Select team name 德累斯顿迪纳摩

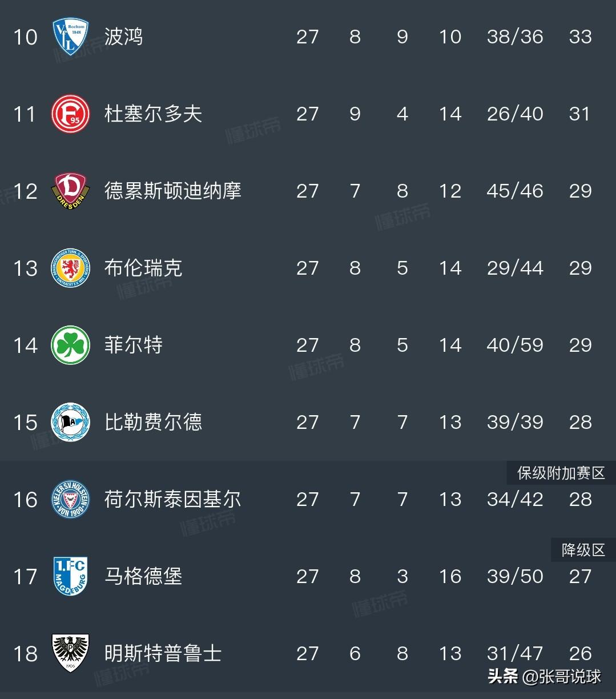click(x=172, y=191)
